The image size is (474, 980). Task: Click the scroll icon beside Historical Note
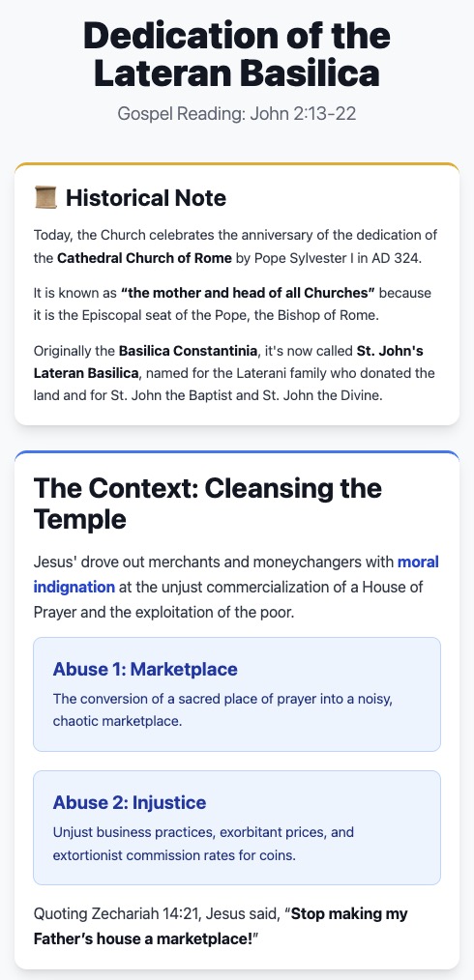pyautogui.click(x=45, y=197)
